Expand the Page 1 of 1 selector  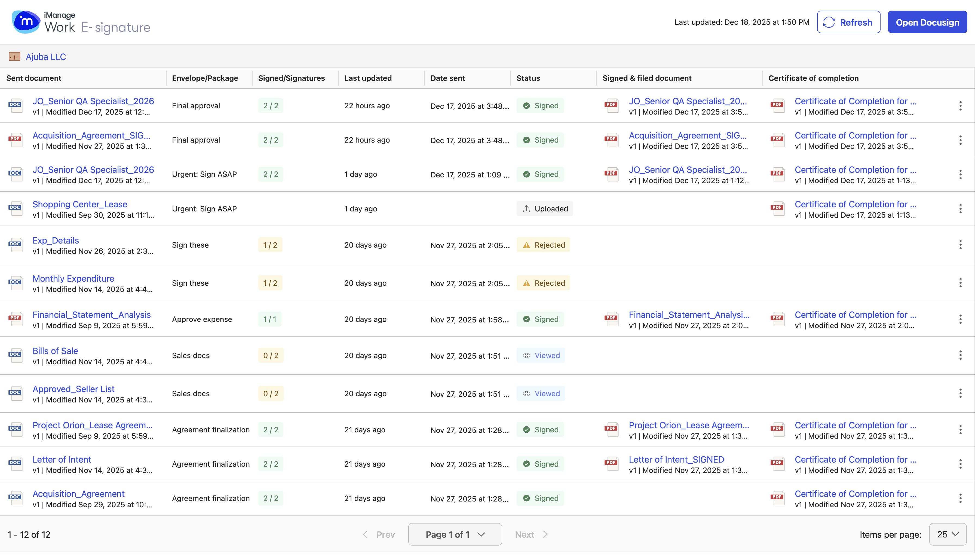[455, 534]
